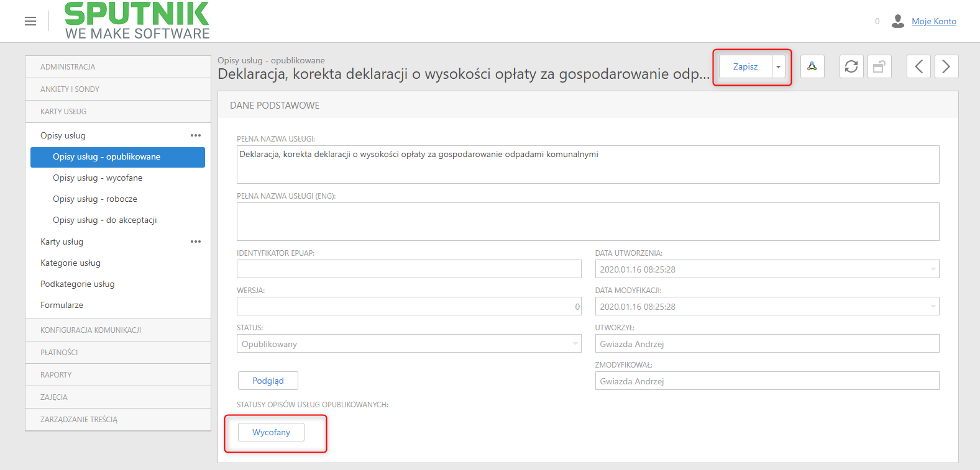The height and width of the screenshot is (470, 980).
Task: Go to previous record arrow
Action: point(918,66)
